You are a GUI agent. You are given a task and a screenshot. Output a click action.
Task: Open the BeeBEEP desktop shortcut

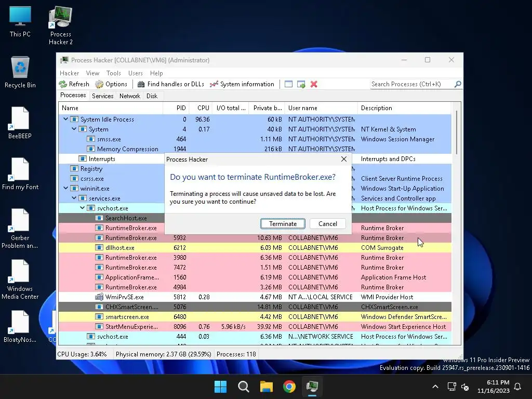(x=20, y=123)
